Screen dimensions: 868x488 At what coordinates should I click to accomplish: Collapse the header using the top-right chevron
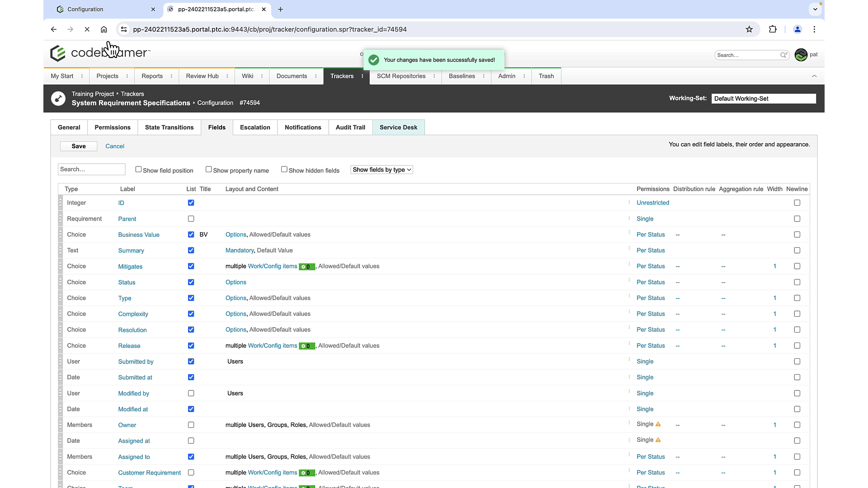[x=814, y=76]
